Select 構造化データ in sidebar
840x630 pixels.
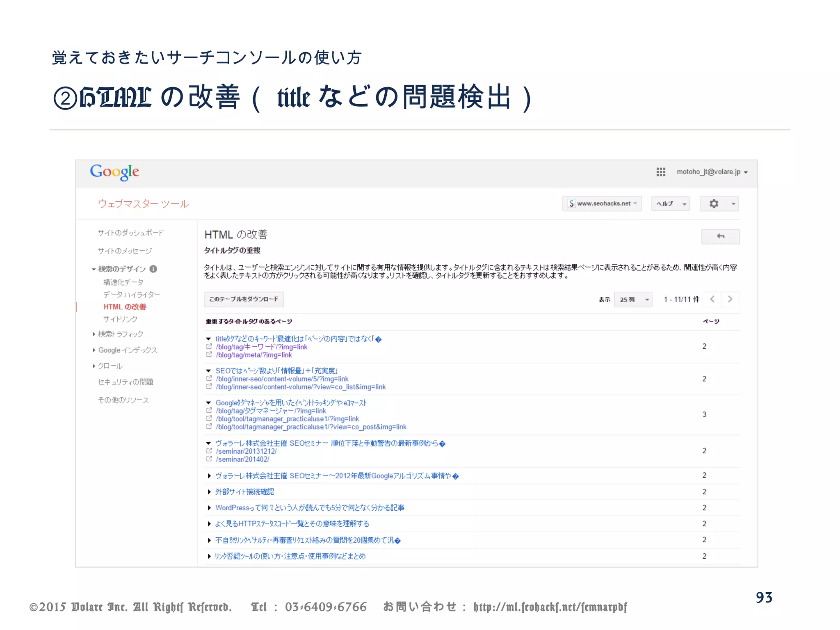click(123, 282)
